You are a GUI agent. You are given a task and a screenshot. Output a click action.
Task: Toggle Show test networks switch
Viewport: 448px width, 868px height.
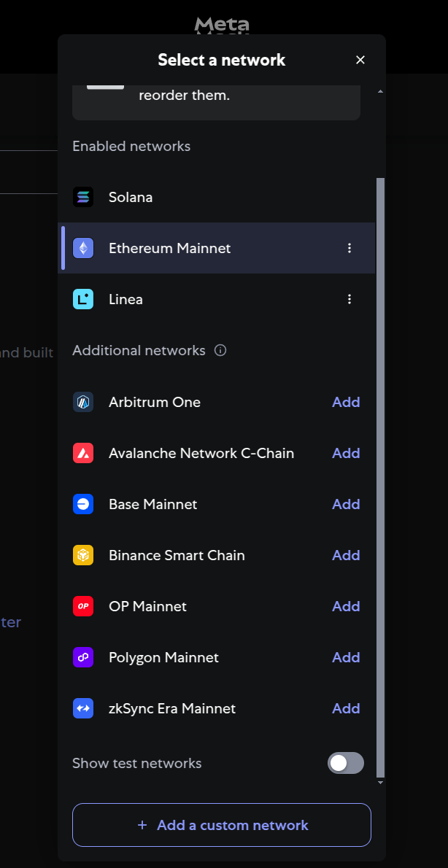click(x=346, y=763)
